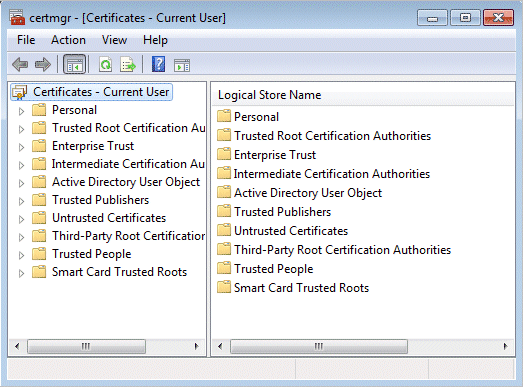Click the Trusted Publishers folder icon in the tree
The width and height of the screenshot is (523, 387).
[39, 200]
